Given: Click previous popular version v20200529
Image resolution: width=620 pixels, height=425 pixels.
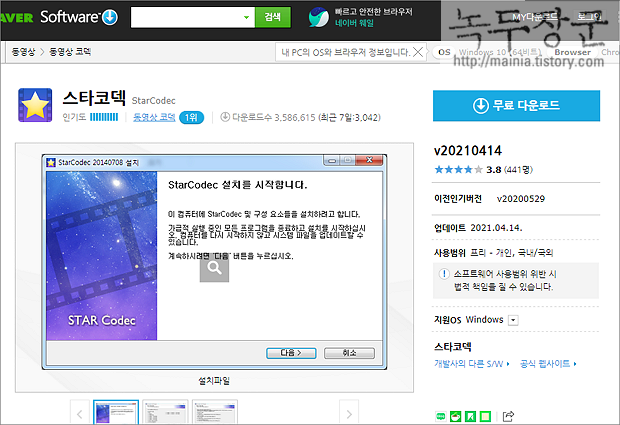Looking at the screenshot, I should [521, 199].
